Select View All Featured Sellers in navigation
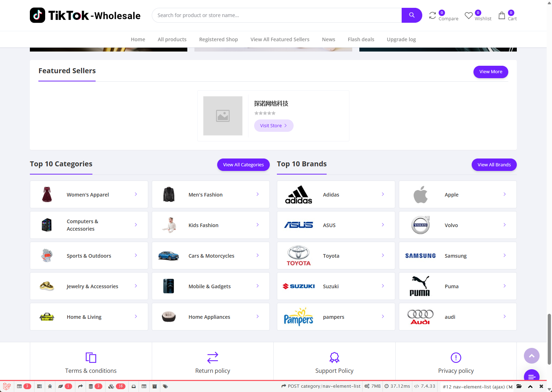The width and height of the screenshot is (552, 392). pyautogui.click(x=280, y=39)
